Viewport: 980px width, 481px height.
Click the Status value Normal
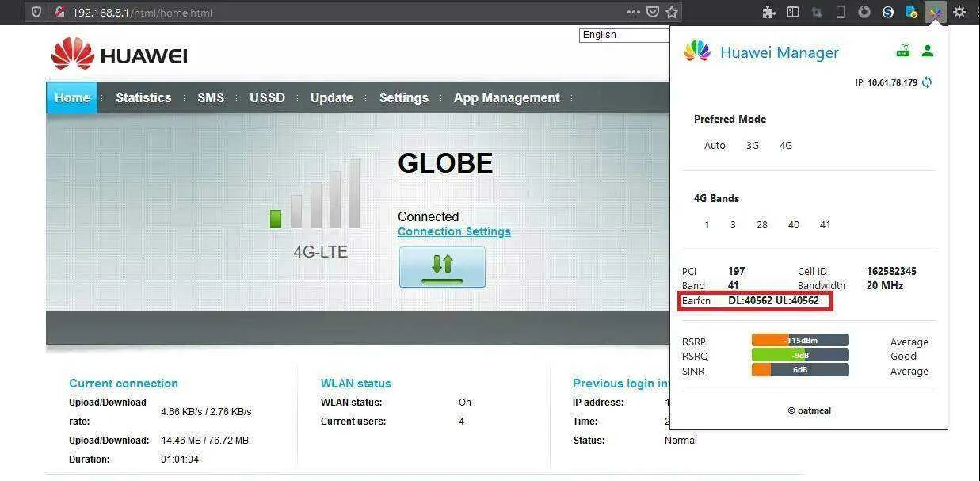681,441
